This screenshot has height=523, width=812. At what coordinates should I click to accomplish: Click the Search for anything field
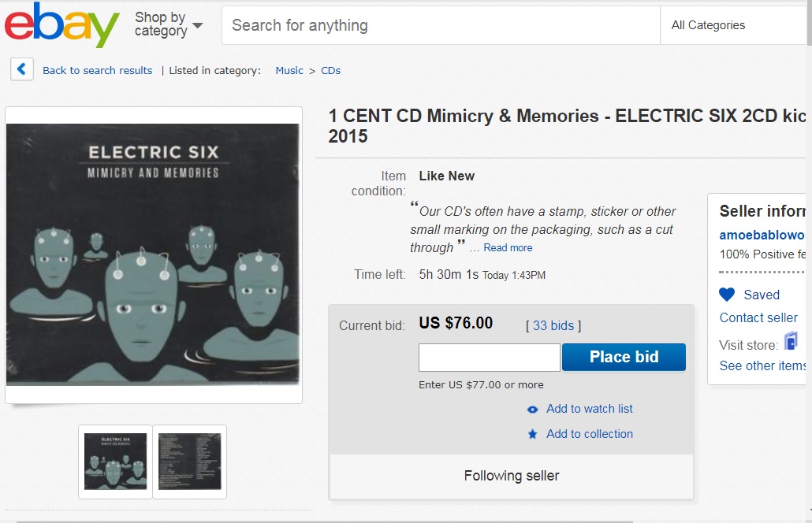click(x=441, y=25)
